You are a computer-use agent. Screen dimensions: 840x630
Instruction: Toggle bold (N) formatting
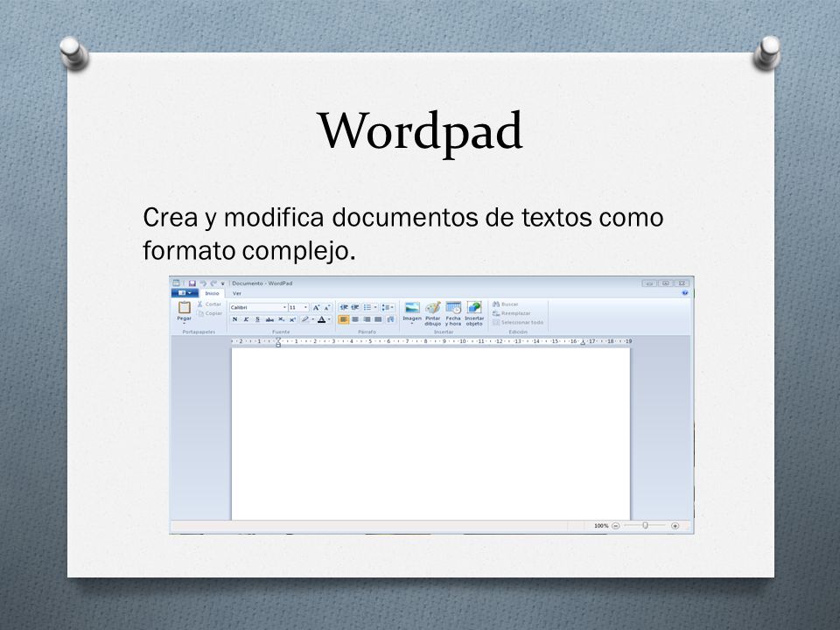tap(234, 319)
